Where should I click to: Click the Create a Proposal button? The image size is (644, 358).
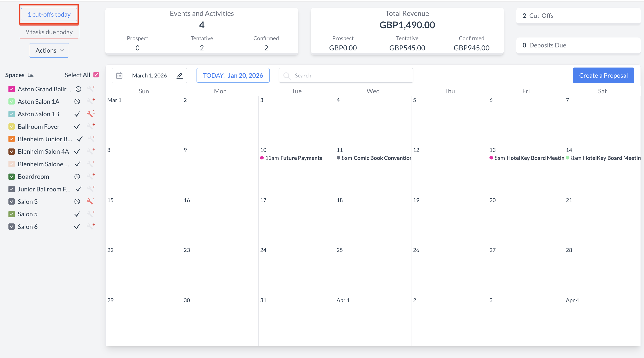pos(603,75)
